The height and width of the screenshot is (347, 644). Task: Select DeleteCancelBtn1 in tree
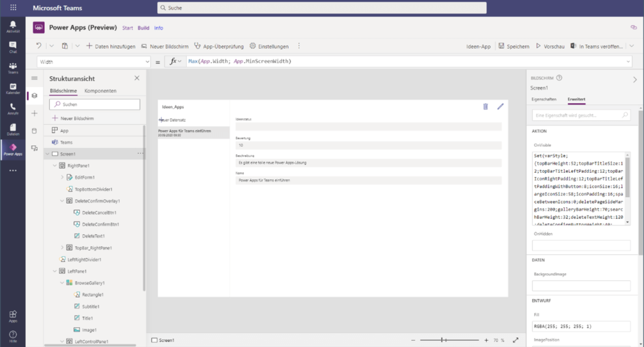tap(99, 213)
